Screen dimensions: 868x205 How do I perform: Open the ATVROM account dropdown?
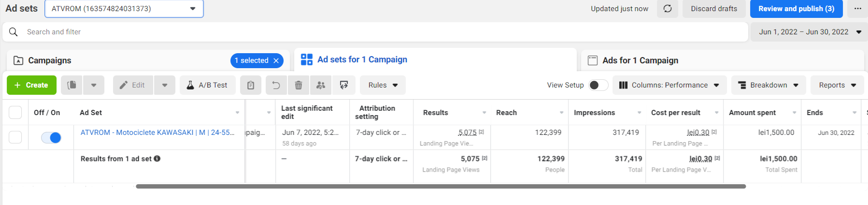coord(124,9)
